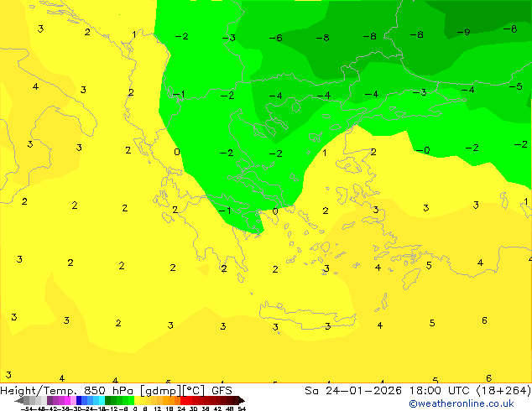Click the dark right arrow of color scale
This screenshot has height=411, width=532.
click(x=242, y=400)
